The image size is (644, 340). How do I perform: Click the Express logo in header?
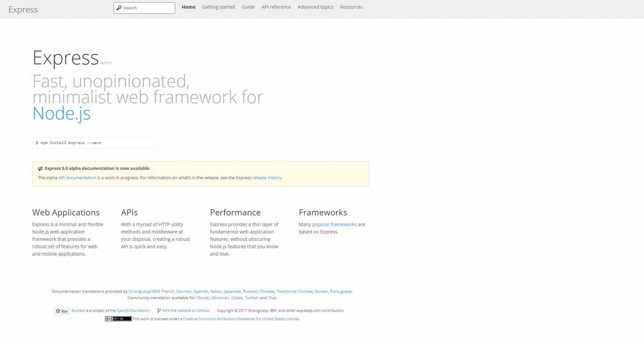[x=23, y=9]
